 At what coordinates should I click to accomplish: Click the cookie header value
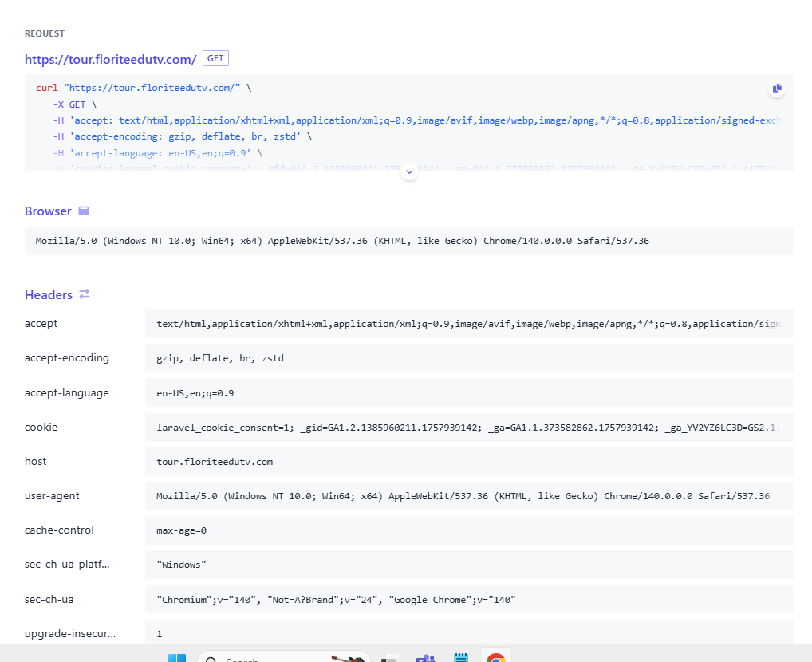pyautogui.click(x=469, y=428)
